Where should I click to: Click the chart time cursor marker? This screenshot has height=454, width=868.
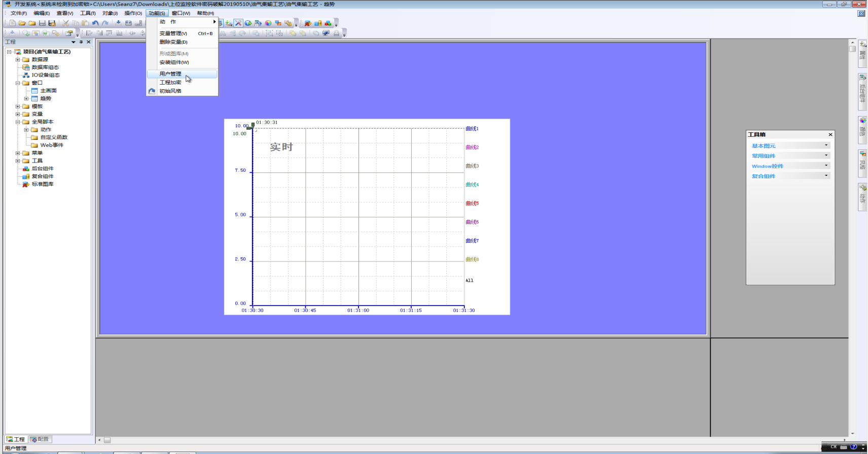[253, 125]
